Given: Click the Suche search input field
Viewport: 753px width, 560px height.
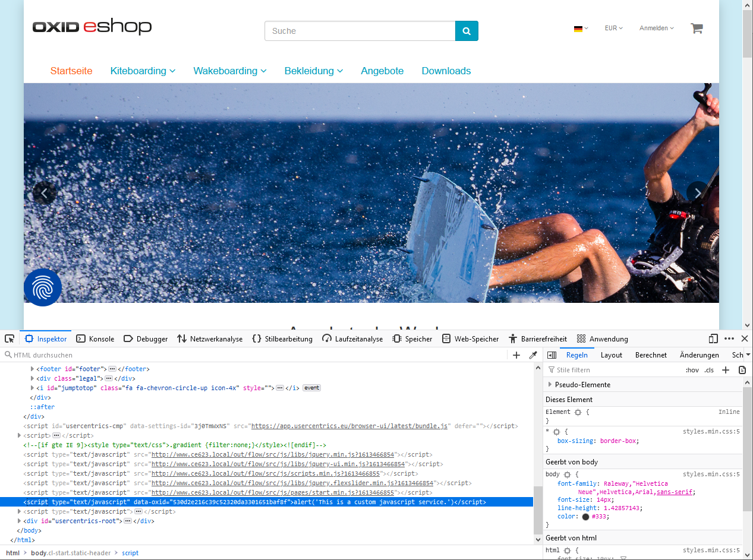Looking at the screenshot, I should tap(360, 31).
